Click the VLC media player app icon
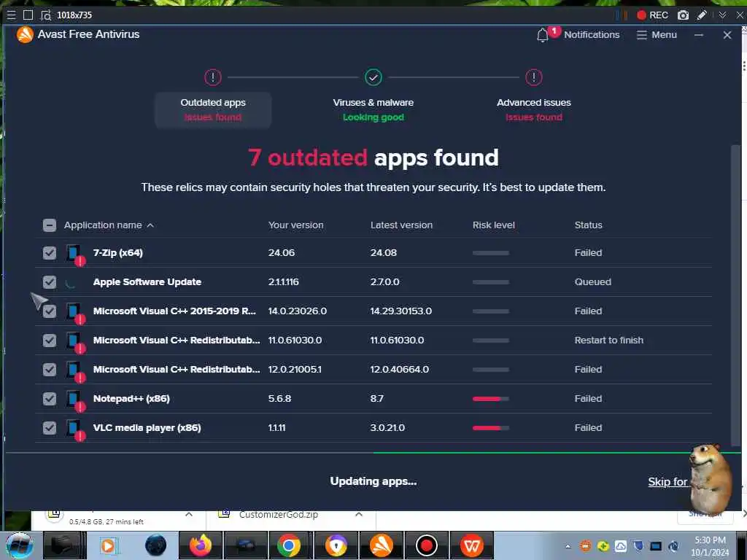 click(75, 429)
